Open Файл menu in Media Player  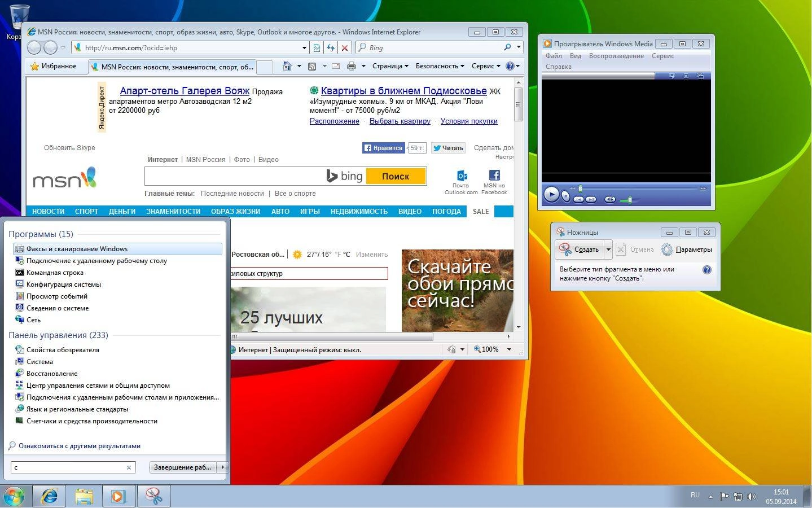point(554,56)
